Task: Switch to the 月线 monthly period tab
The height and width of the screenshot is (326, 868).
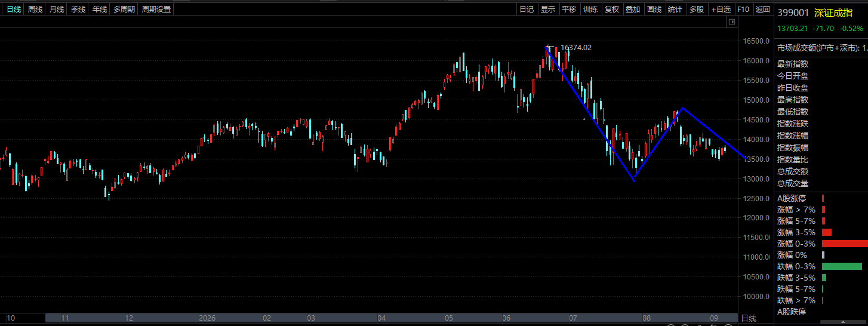Action: 56,9
